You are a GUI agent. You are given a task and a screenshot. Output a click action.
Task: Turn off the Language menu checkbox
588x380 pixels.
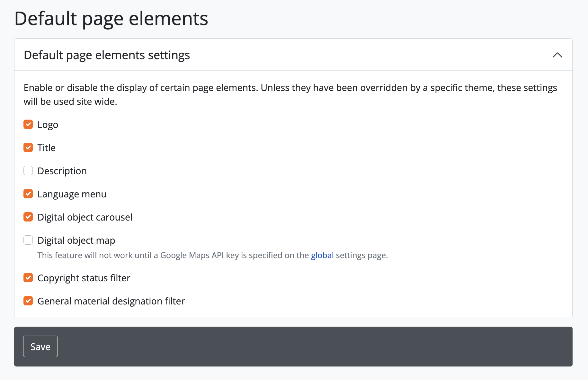click(x=28, y=194)
